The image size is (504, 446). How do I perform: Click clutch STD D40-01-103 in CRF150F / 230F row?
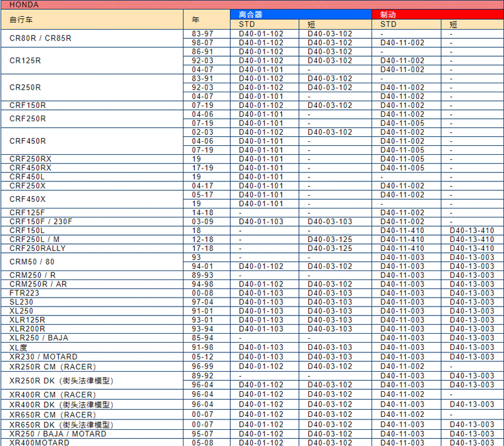261,221
